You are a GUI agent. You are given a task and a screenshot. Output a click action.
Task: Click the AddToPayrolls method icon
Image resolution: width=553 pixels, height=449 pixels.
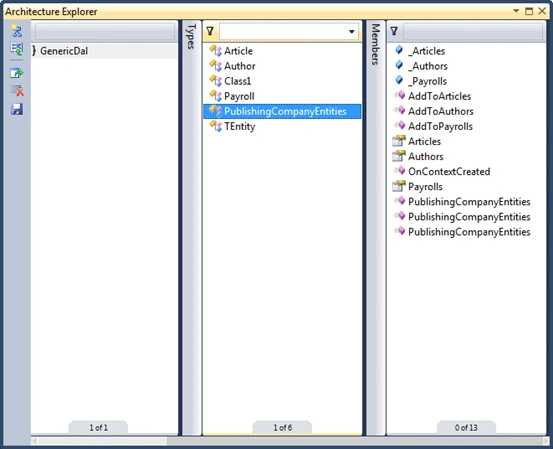400,126
